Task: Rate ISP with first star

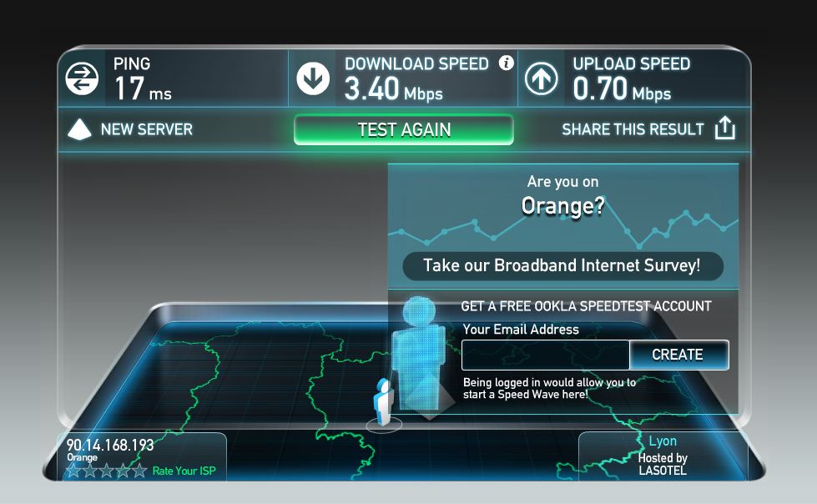Action: (x=73, y=471)
